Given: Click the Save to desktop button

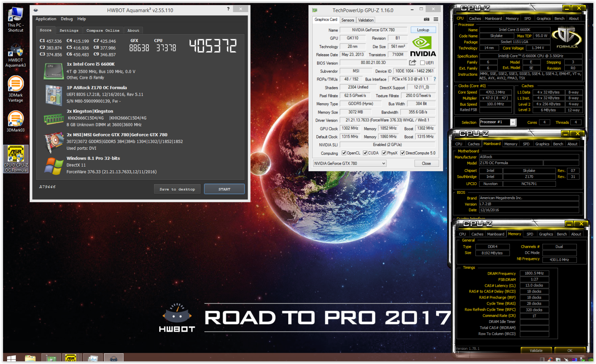Looking at the screenshot, I should coord(177,189).
